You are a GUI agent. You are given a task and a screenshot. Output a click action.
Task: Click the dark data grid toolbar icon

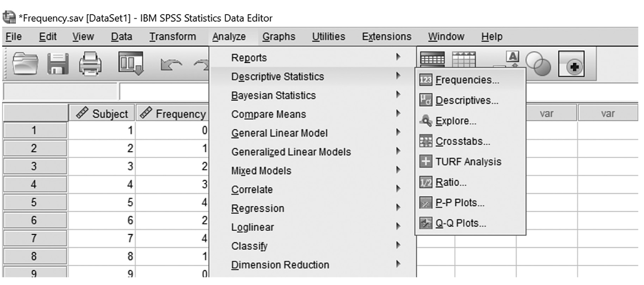(432, 59)
